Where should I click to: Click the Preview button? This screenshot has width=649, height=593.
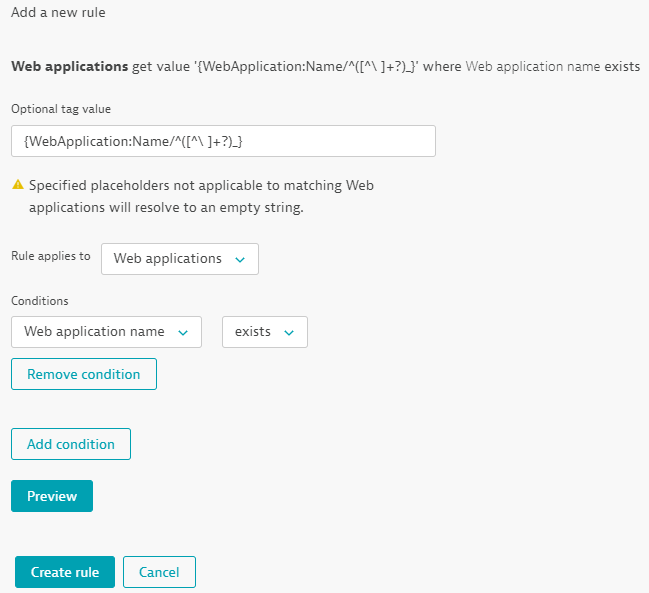click(52, 496)
